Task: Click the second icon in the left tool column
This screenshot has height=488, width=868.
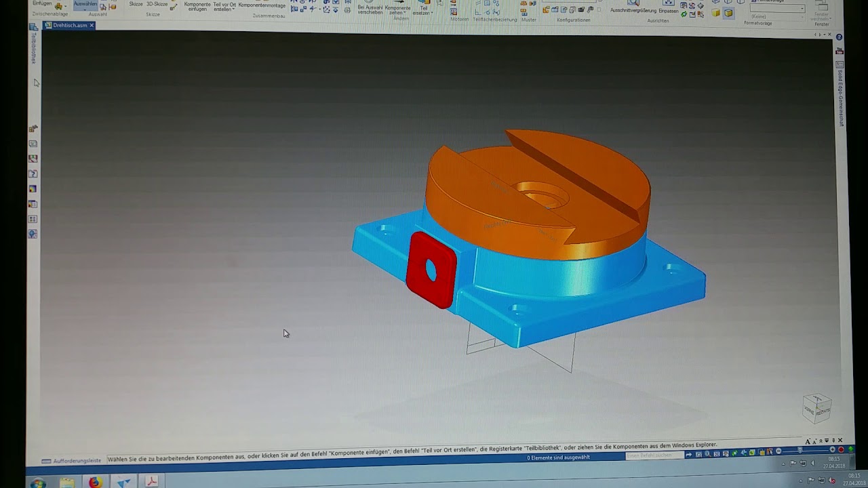Action: tap(33, 144)
